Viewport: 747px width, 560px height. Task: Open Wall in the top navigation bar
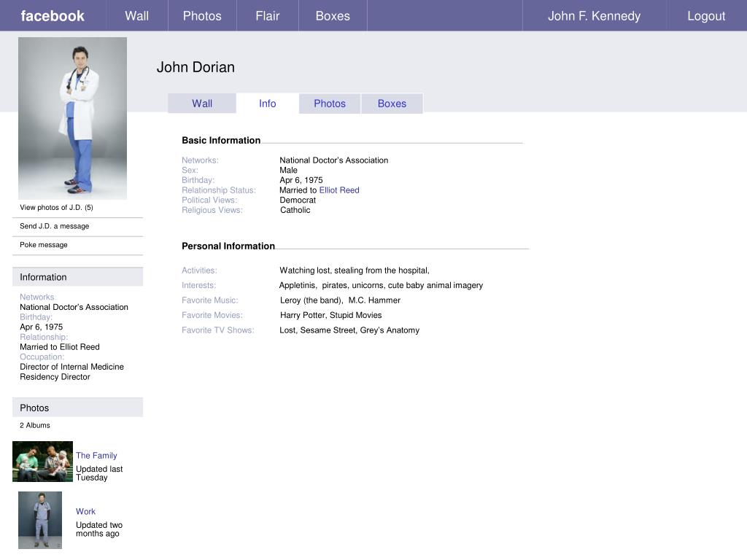point(136,16)
